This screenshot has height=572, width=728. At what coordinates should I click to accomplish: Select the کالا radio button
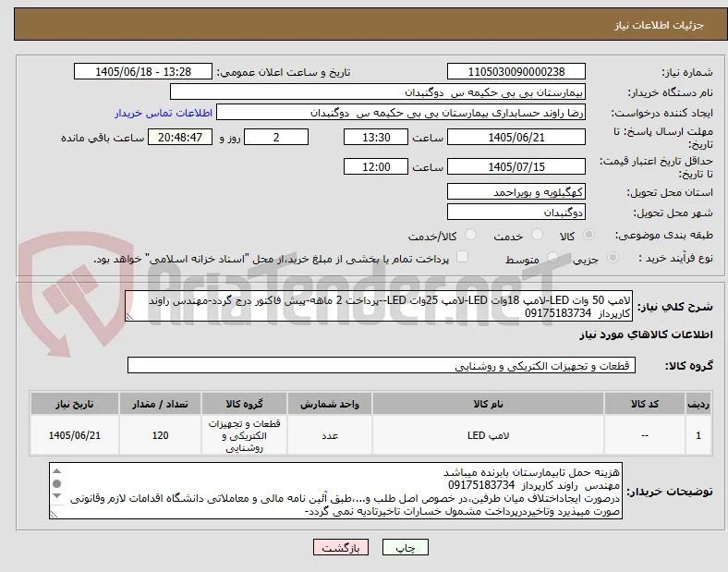[588, 235]
